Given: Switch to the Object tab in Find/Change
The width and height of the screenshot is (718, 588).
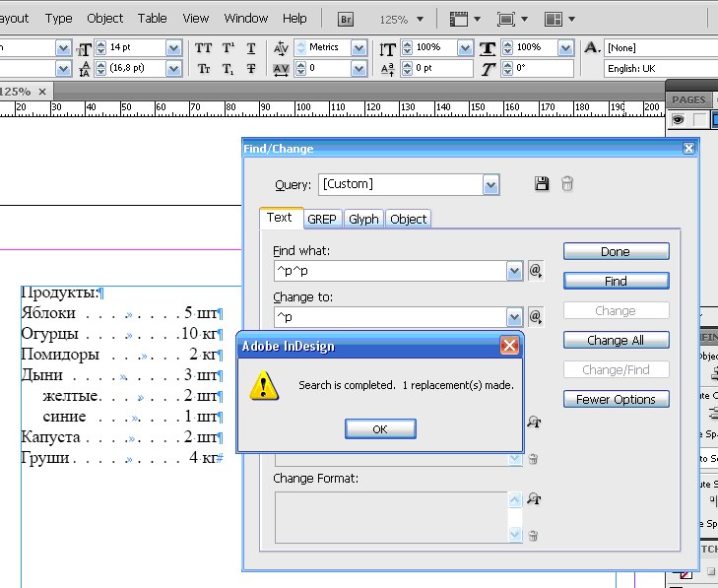Looking at the screenshot, I should pos(409,219).
